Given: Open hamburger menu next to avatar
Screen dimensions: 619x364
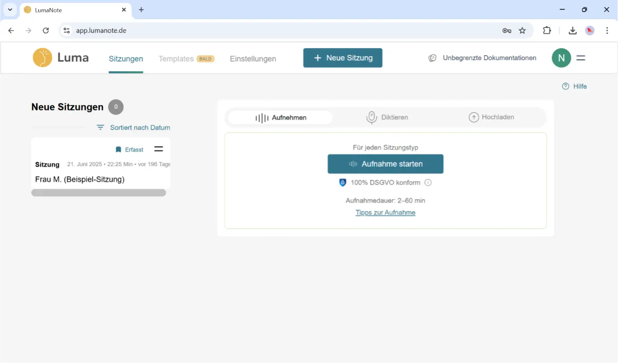Looking at the screenshot, I should tap(581, 58).
